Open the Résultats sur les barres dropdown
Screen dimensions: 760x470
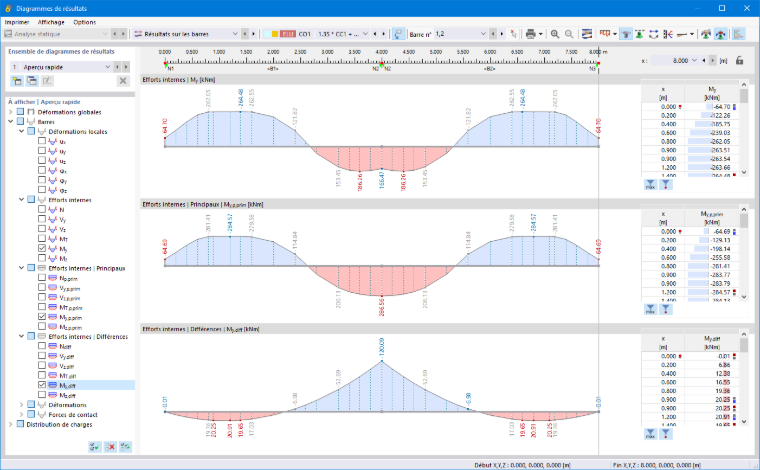click(235, 34)
